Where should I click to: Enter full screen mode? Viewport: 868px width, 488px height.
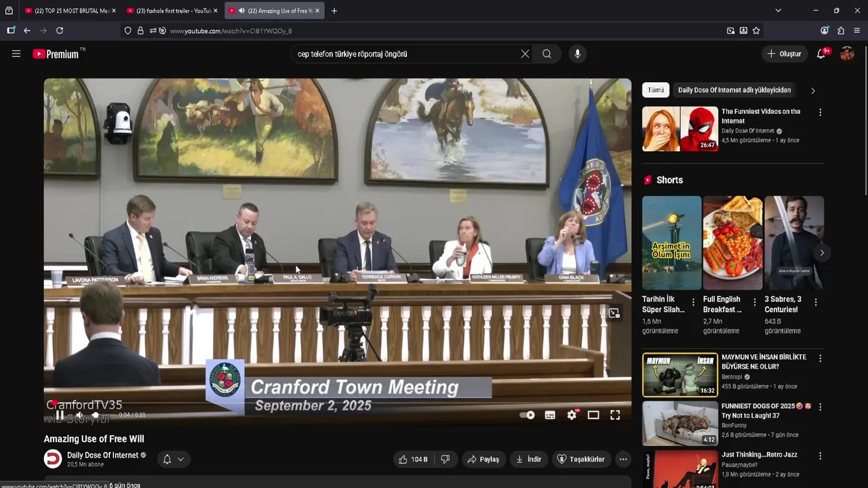click(x=615, y=415)
